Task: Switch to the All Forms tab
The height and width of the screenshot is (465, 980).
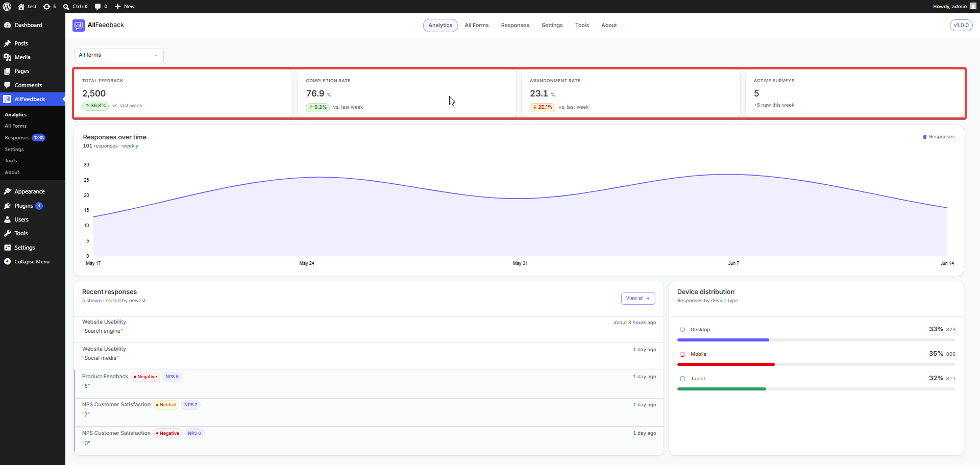Action: click(476, 26)
